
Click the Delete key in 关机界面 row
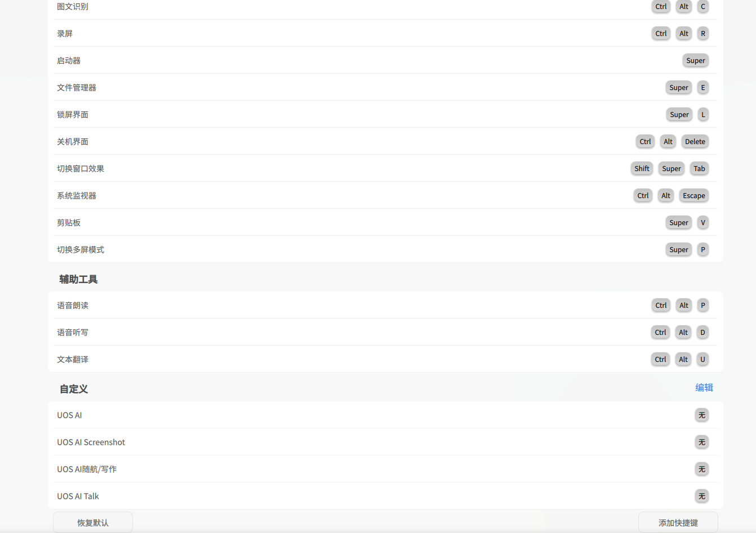tap(695, 141)
